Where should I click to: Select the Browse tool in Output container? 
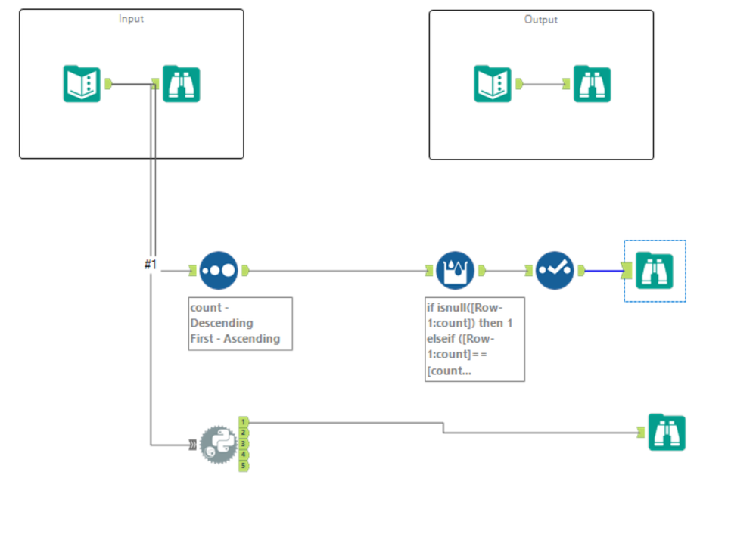(592, 84)
